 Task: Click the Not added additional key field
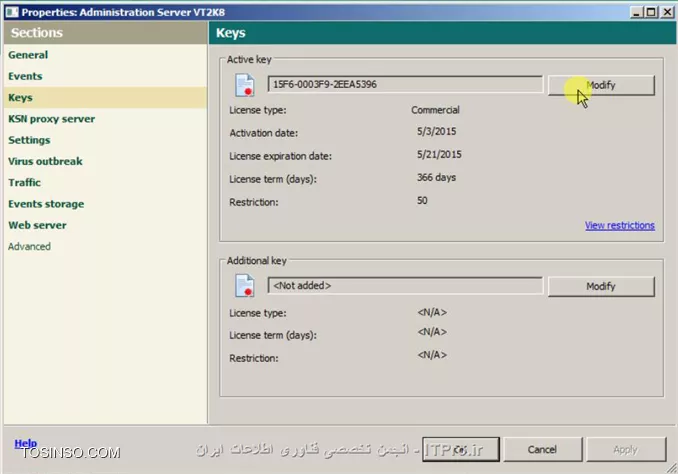[x=405, y=286]
